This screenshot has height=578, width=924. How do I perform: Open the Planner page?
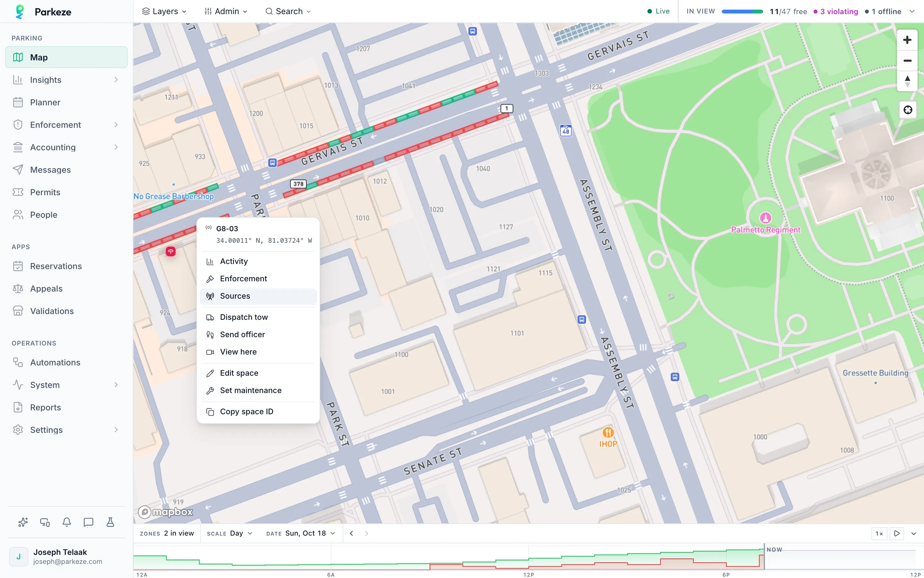66,102
